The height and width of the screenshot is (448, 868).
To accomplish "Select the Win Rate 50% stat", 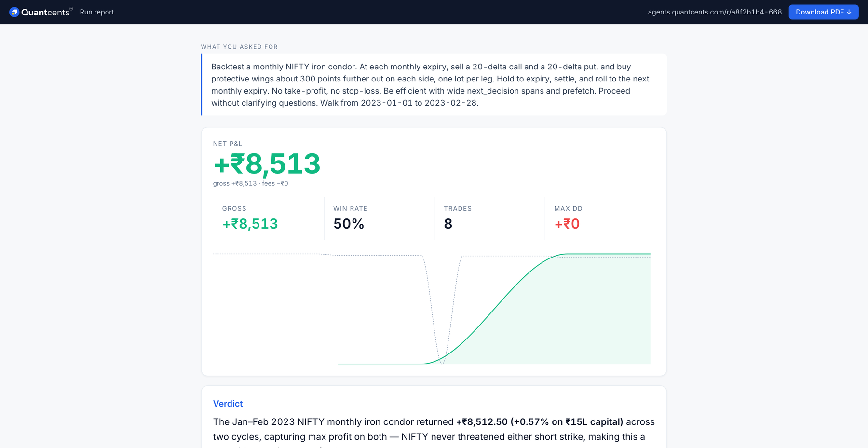I will [x=379, y=218].
